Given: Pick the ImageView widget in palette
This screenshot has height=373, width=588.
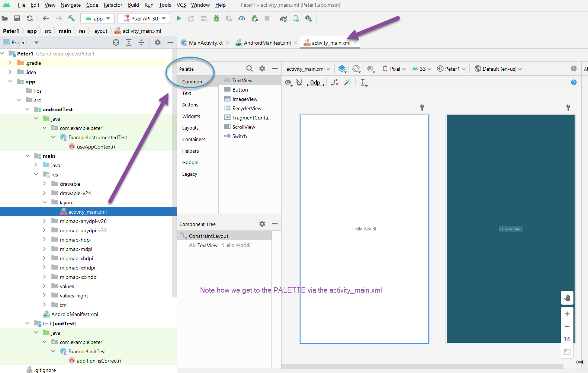Looking at the screenshot, I should point(245,99).
